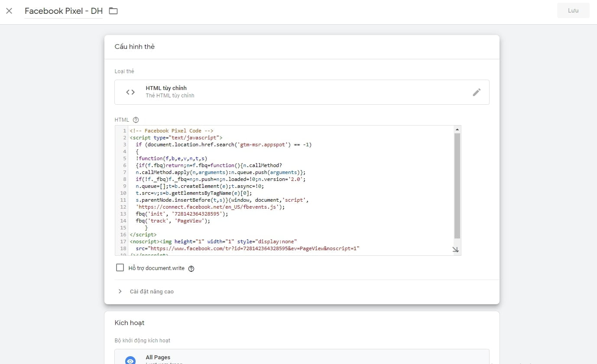Click the Facebook Pixel Code comment line
The width and height of the screenshot is (597, 364).
[x=172, y=131]
